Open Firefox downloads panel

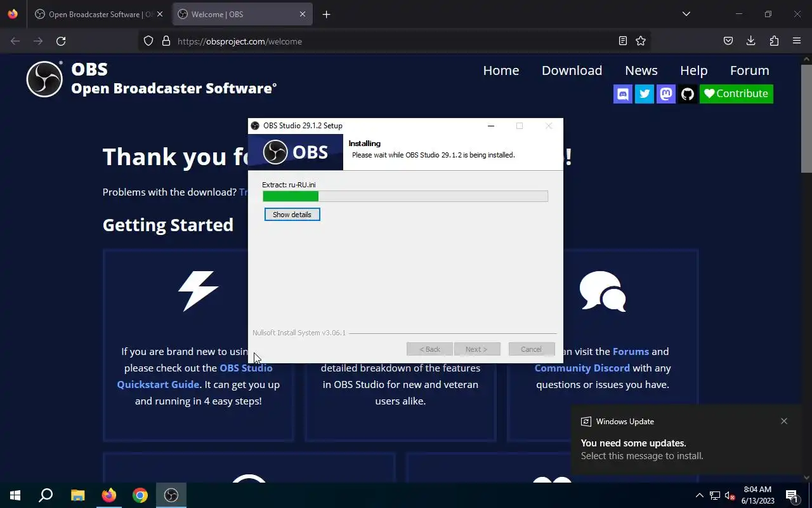750,41
